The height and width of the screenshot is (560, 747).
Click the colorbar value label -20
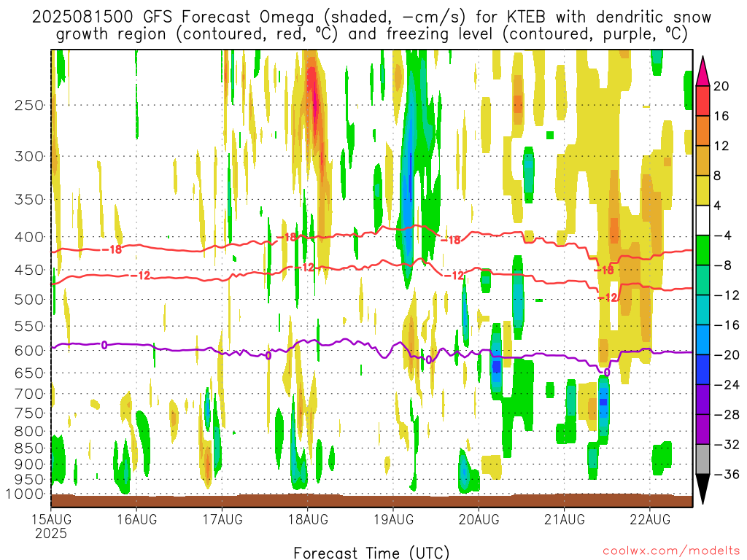pos(727,355)
